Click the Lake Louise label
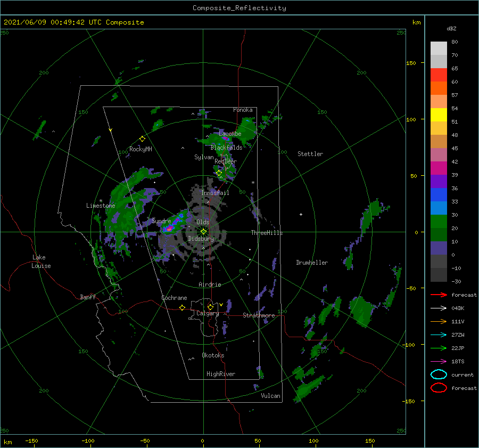Viewport: 479px width, 448px height. click(x=42, y=262)
